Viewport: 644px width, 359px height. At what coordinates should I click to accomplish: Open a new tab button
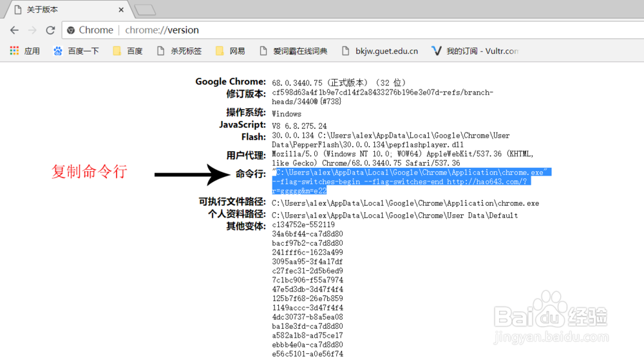[144, 10]
